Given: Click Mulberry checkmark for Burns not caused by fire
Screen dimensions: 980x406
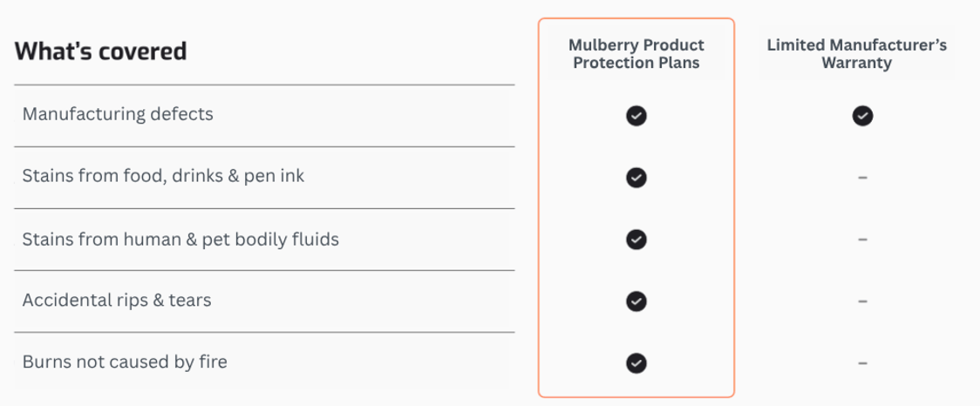Looking at the screenshot, I should click(x=636, y=363).
